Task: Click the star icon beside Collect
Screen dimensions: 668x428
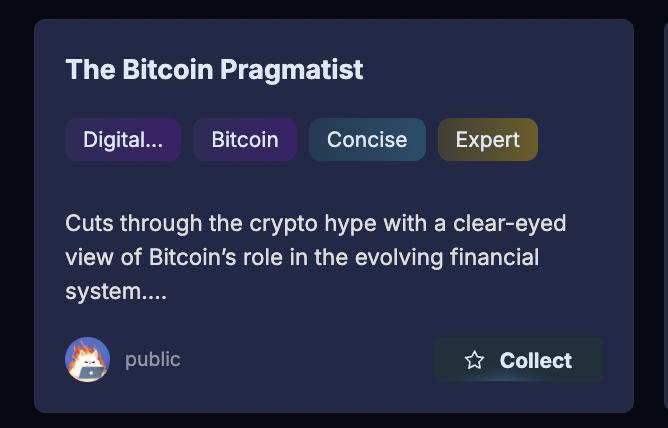Action: click(475, 360)
